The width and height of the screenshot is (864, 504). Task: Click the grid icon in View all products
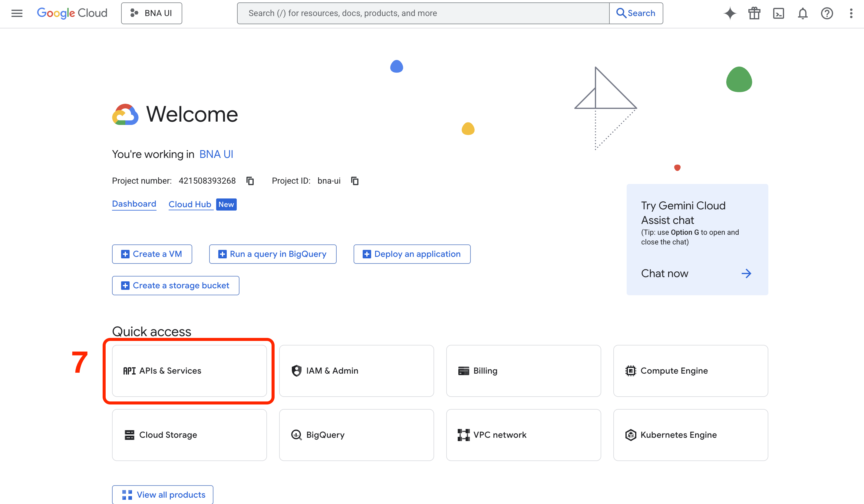coord(127,495)
